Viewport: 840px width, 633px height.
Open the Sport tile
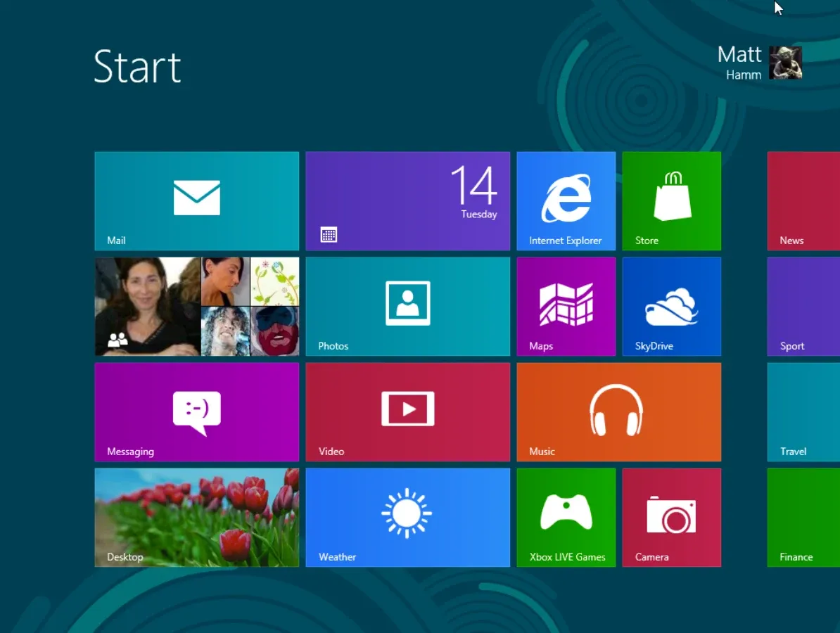click(803, 307)
